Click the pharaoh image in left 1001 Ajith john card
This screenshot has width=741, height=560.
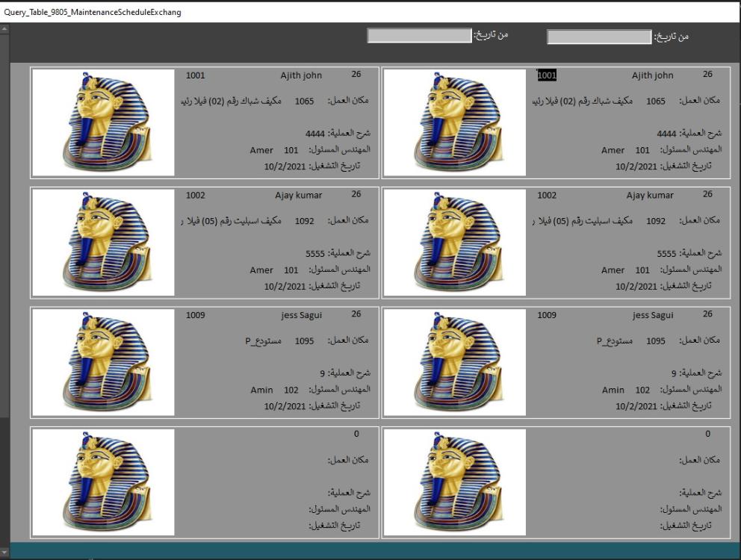[x=103, y=122]
